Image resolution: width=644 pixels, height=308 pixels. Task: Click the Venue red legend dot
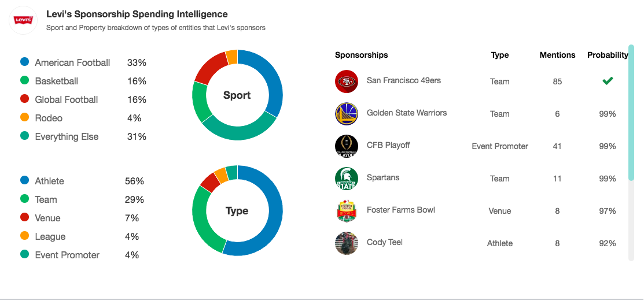point(25,217)
